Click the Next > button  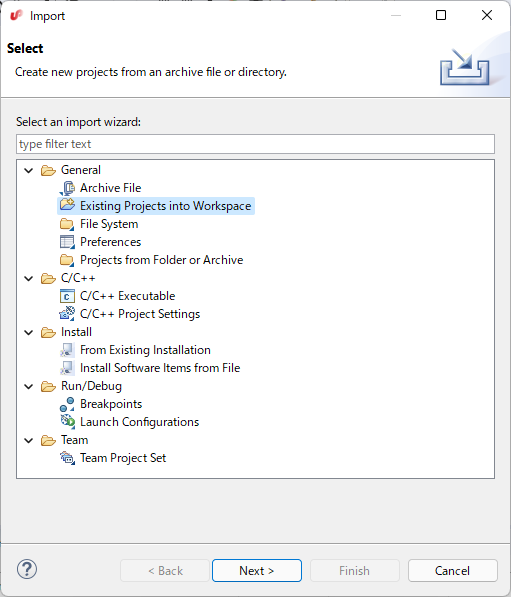[x=257, y=570]
